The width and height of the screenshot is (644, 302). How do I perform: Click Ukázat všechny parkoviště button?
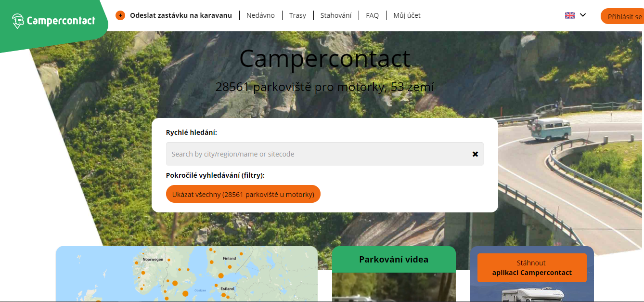[243, 194]
